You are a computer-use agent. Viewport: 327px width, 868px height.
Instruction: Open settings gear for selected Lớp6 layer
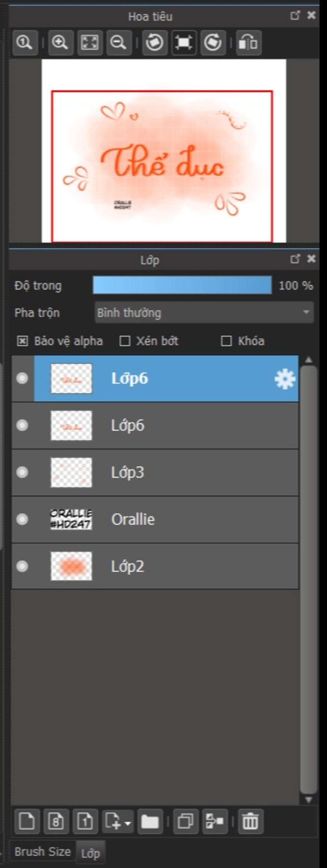pos(285,379)
